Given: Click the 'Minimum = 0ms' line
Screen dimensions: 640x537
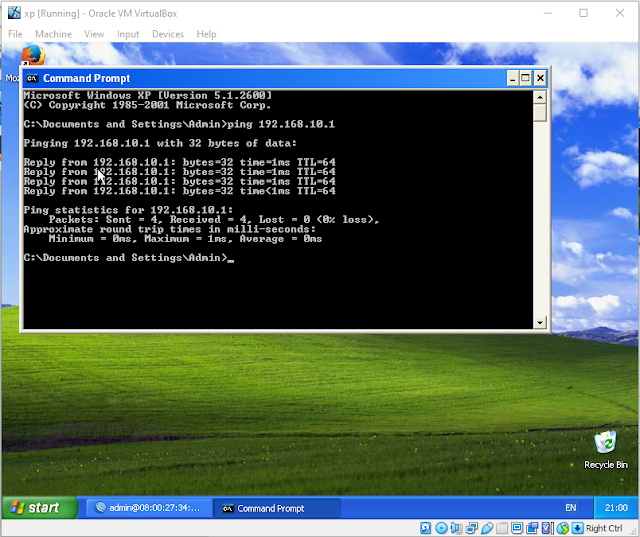Looking at the screenshot, I should click(x=185, y=239).
